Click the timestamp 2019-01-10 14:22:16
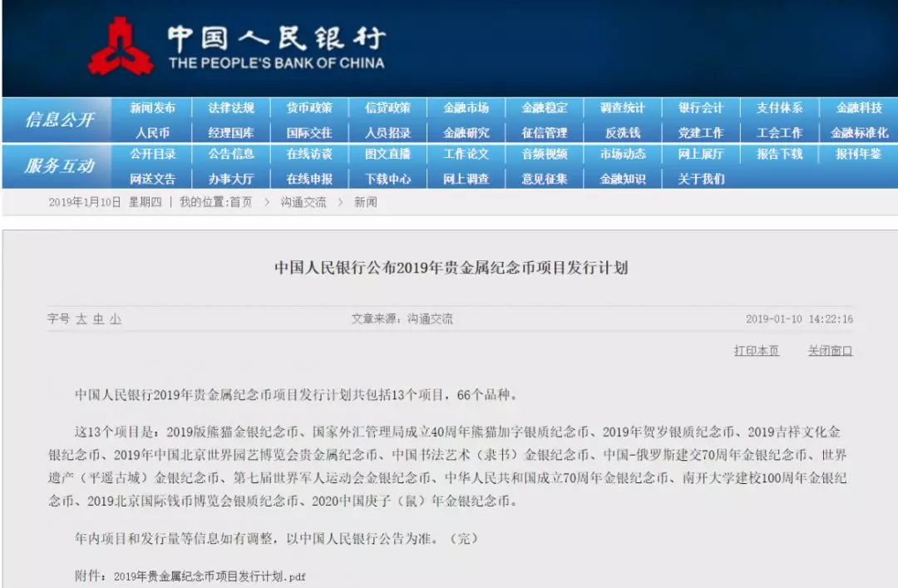Screen dimensions: 898x588 pyautogui.click(x=799, y=319)
